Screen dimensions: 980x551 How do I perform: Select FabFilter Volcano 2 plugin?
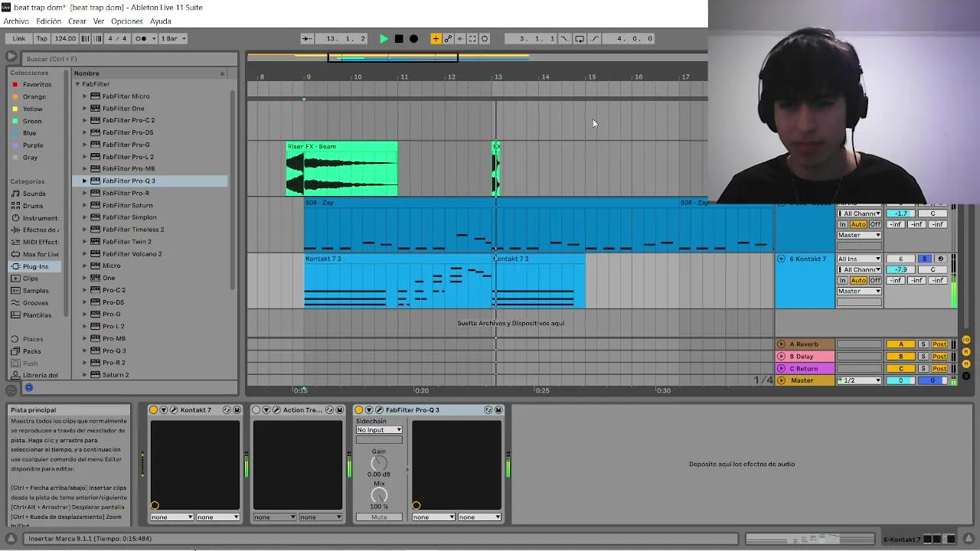[132, 254]
